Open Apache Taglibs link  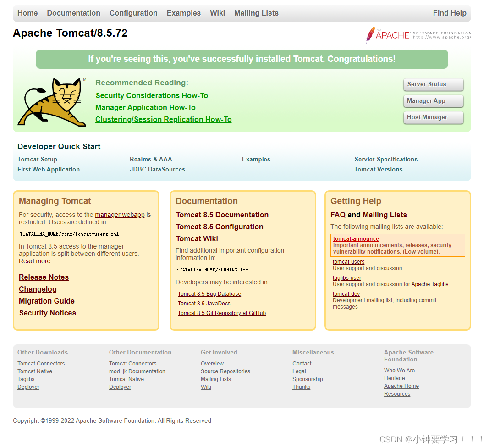pyautogui.click(x=430, y=284)
